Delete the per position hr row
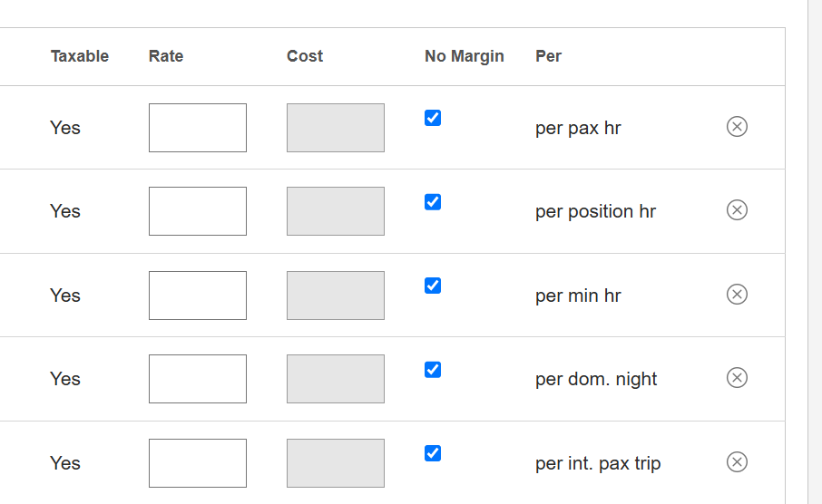Image resolution: width=822 pixels, height=504 pixels. [x=737, y=210]
